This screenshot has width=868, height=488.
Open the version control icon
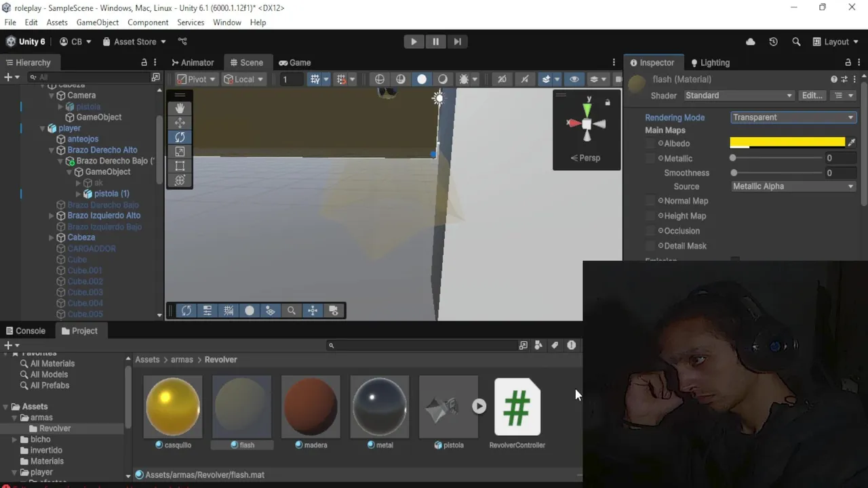pos(182,41)
